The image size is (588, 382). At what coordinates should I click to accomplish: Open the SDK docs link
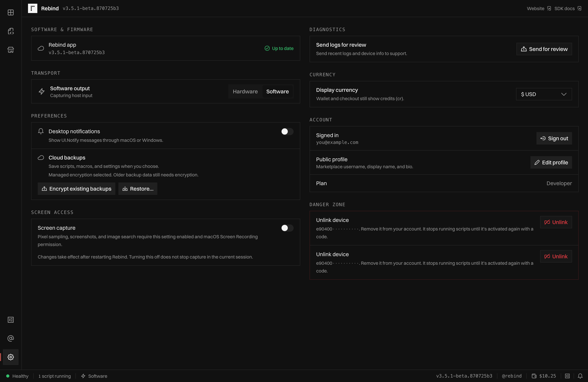[564, 8]
